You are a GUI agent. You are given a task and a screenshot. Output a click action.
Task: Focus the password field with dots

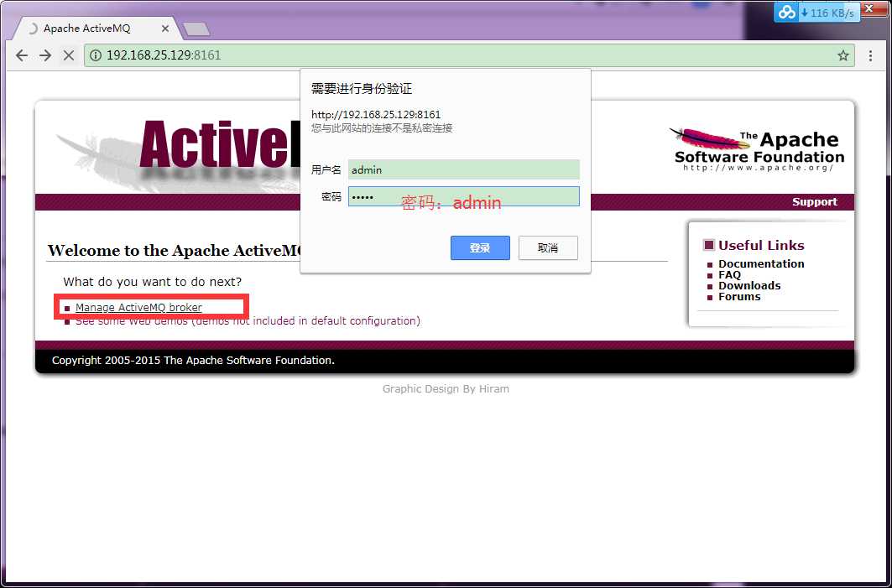tap(464, 196)
